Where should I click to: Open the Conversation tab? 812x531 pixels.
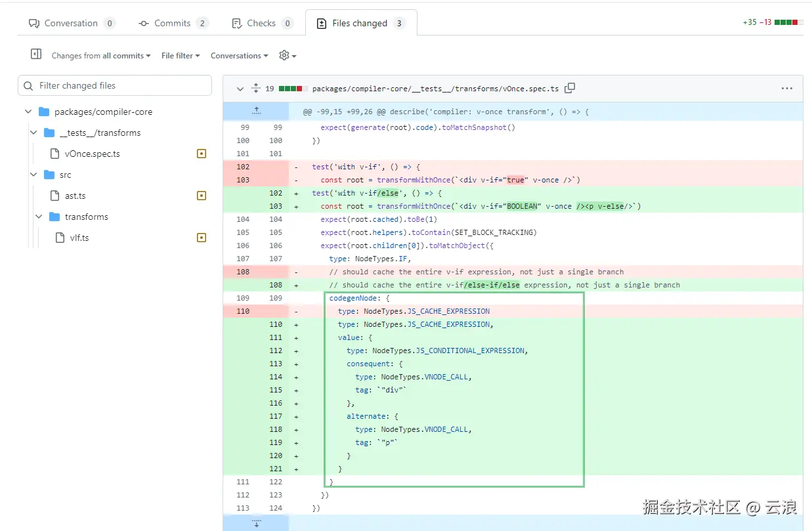72,23
